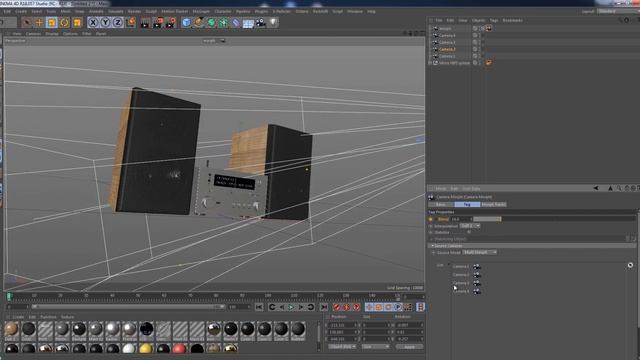Select the Move tool

click(39, 22)
